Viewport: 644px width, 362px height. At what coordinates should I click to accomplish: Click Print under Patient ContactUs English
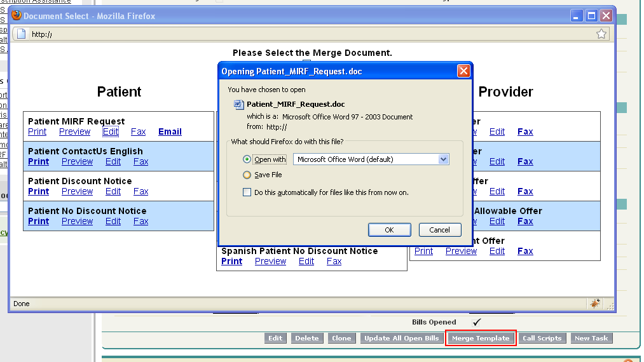pos(38,162)
